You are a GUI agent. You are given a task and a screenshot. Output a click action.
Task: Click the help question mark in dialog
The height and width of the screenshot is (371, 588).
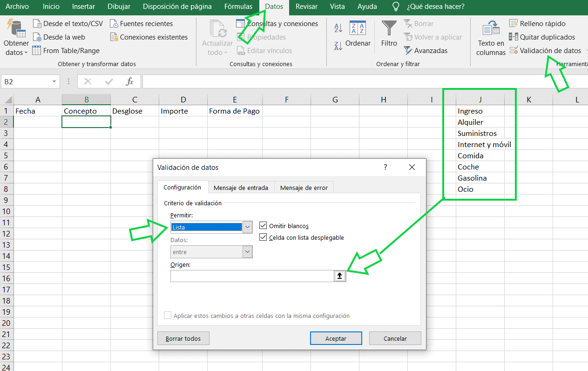click(x=385, y=167)
